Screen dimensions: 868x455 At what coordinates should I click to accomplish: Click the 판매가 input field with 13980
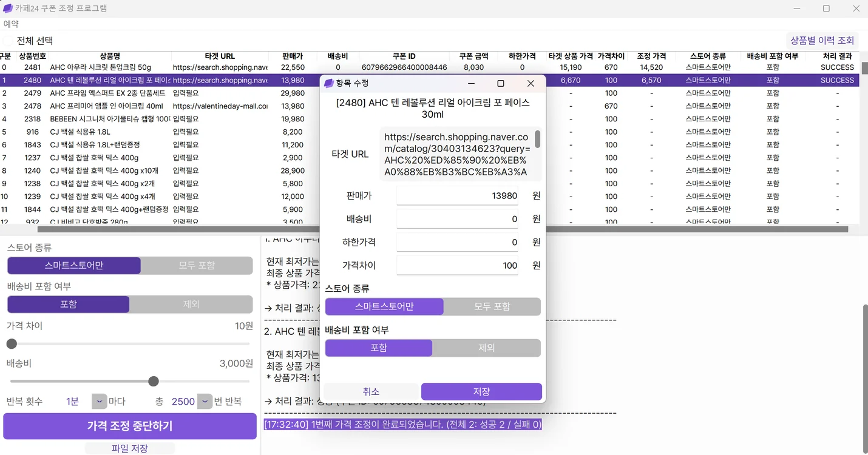[457, 196]
